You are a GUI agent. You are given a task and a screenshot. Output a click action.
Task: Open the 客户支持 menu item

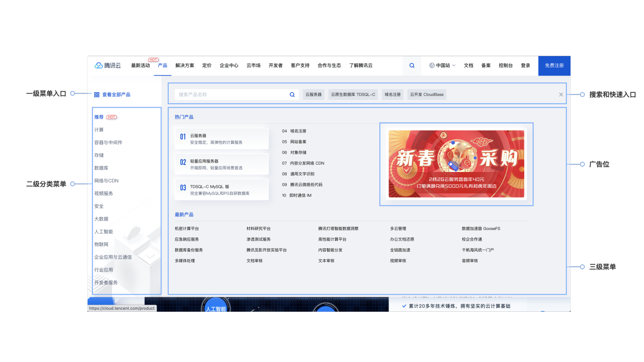pyautogui.click(x=300, y=66)
